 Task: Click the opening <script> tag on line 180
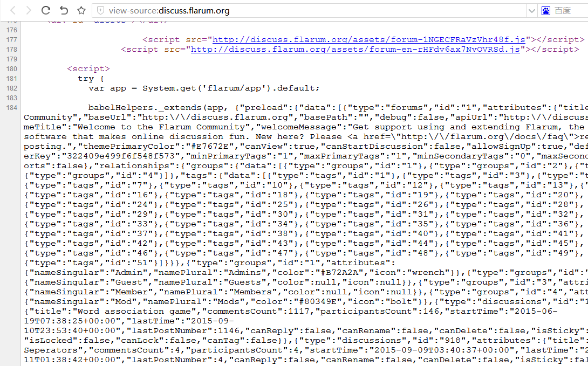click(88, 69)
